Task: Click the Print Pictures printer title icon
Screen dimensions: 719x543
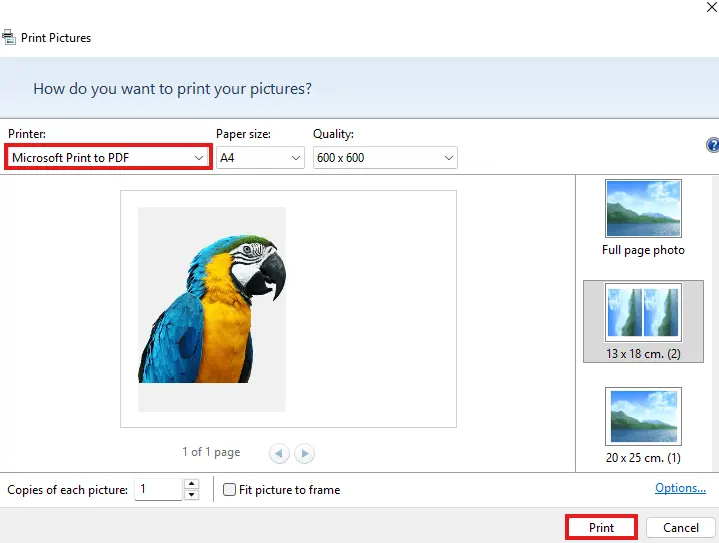Action: [x=9, y=37]
